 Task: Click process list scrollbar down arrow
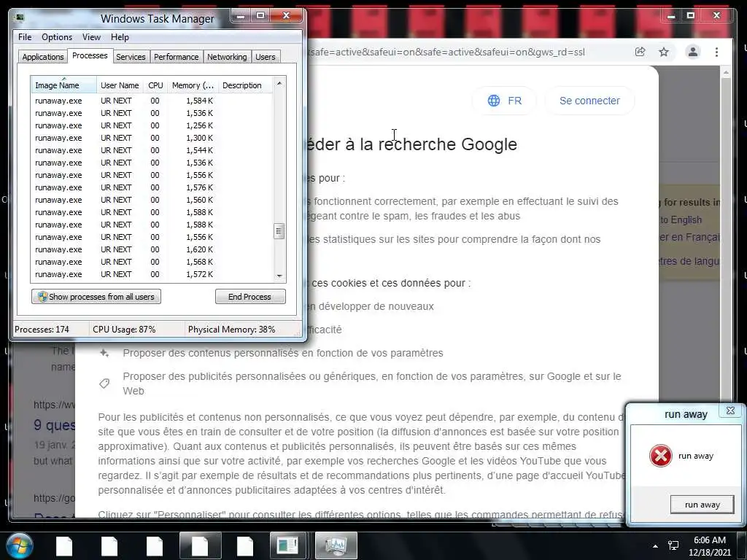pyautogui.click(x=279, y=276)
